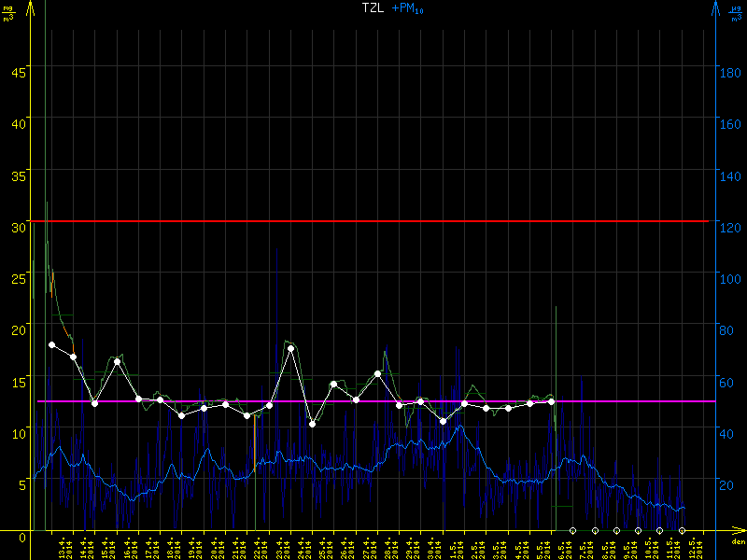Click the hollow zero-value marker near 6.5.
This screenshot has width=747, height=560.
tap(573, 530)
